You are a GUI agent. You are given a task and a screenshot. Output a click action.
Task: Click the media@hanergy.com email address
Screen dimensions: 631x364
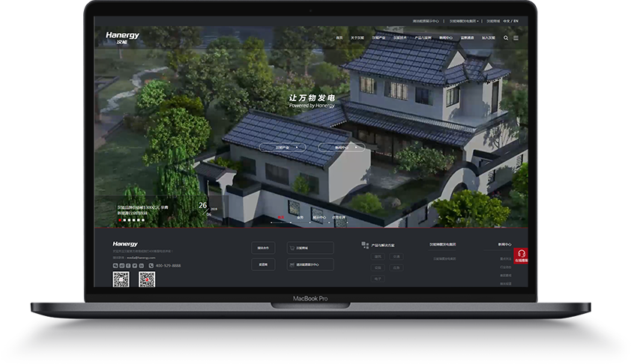[x=141, y=258]
